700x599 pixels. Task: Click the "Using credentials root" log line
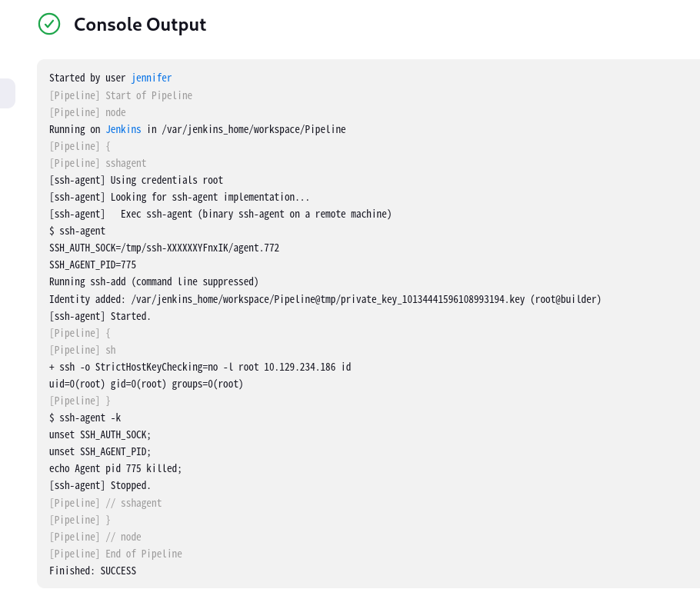(136, 181)
